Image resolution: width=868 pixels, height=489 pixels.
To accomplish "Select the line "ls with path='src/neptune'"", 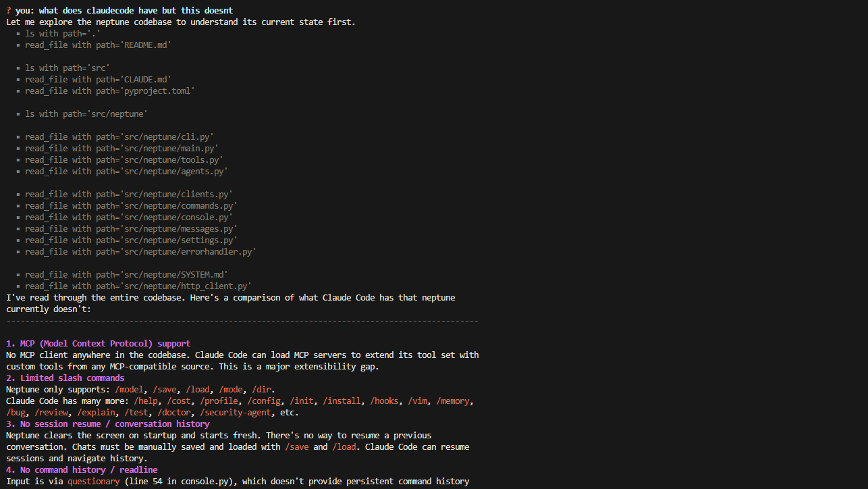I will (86, 113).
